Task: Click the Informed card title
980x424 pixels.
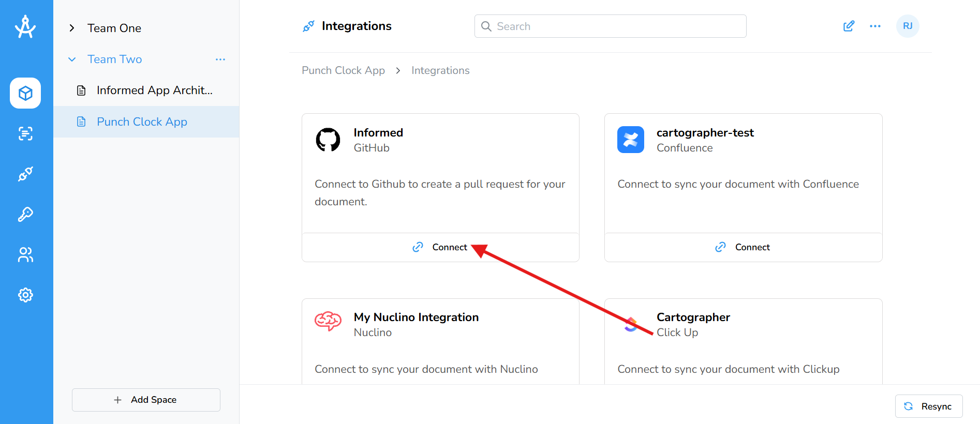Action: pos(378,132)
